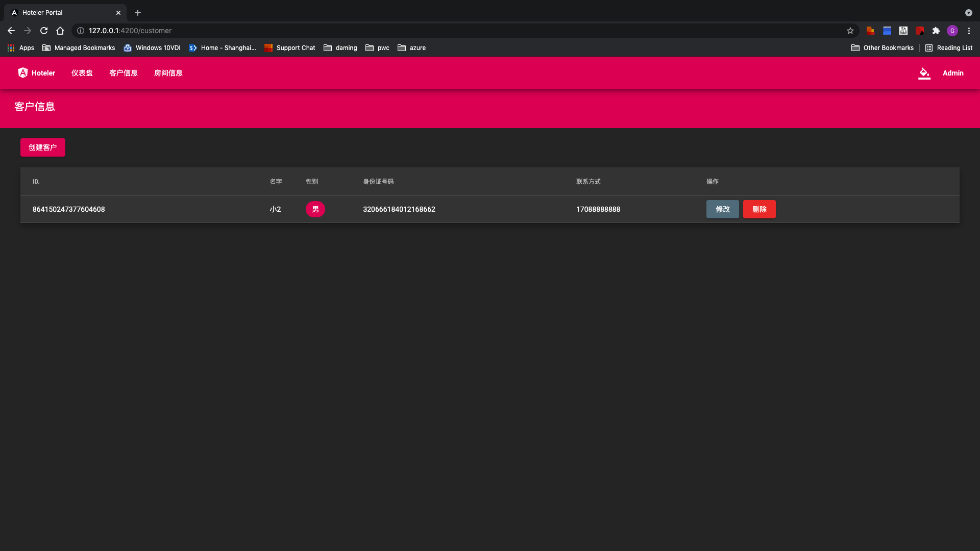Click the theme paint bucket icon

coord(924,73)
